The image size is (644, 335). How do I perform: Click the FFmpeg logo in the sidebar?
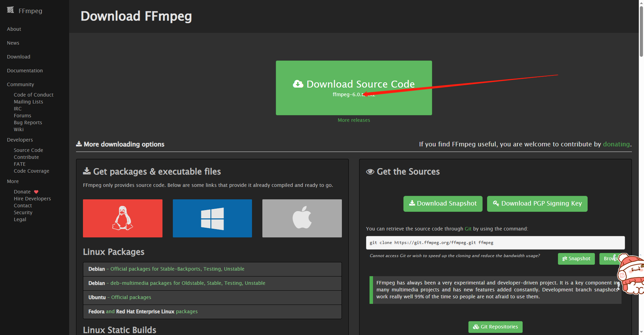[10, 10]
